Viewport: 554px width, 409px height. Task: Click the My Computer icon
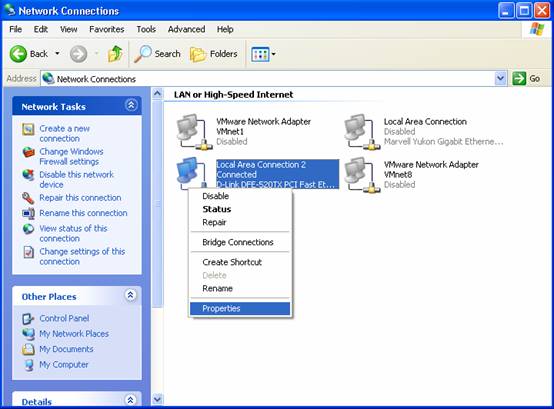pos(29,365)
